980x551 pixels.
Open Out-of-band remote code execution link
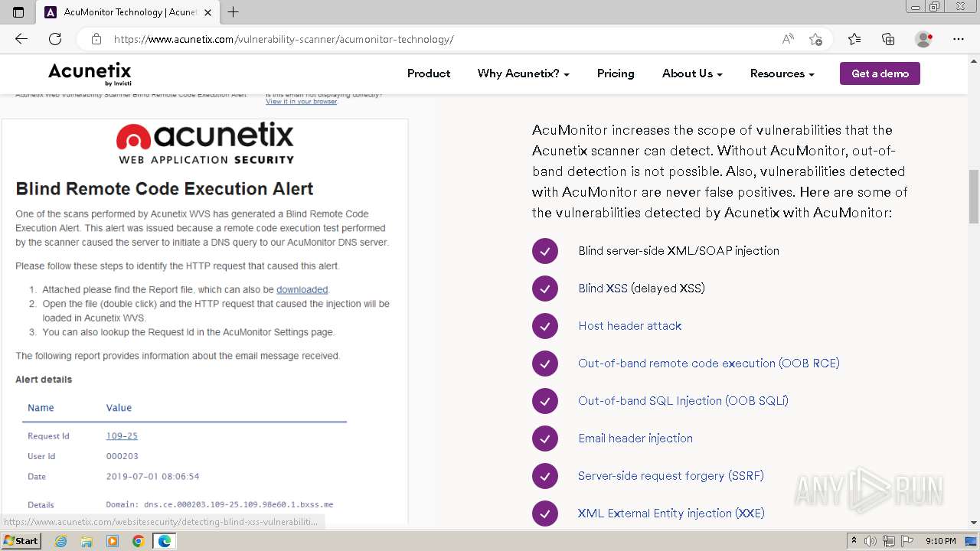(x=709, y=364)
